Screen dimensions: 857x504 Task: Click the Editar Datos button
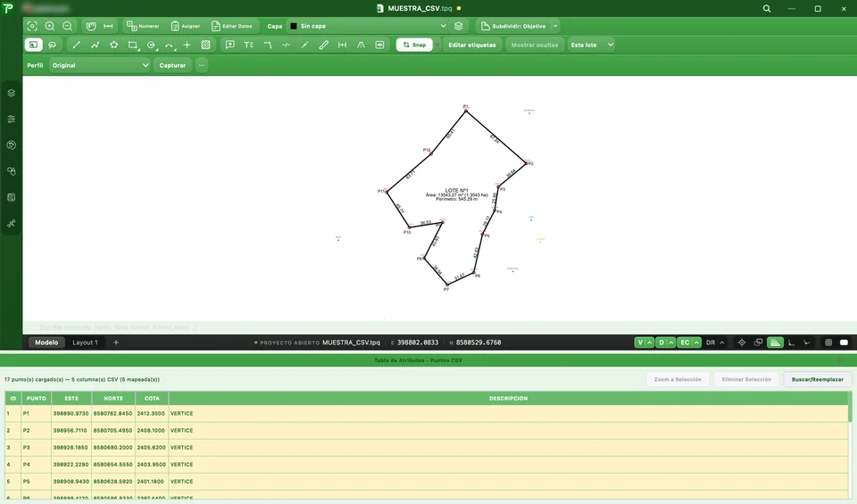[x=232, y=26]
